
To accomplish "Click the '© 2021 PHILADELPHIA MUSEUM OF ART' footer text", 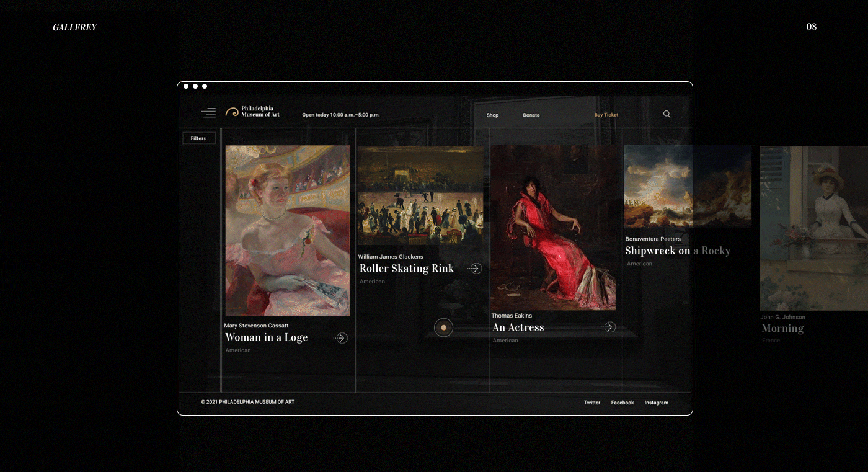I will pyautogui.click(x=247, y=402).
